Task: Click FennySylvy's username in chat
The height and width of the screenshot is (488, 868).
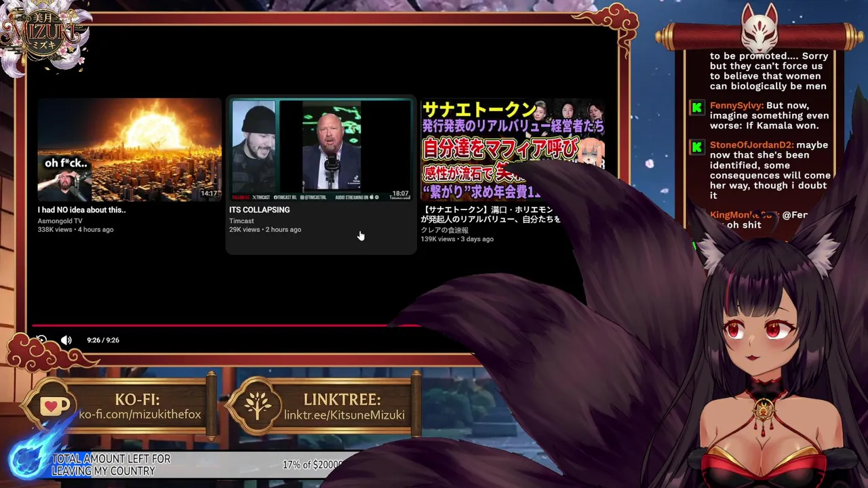Action: point(736,106)
